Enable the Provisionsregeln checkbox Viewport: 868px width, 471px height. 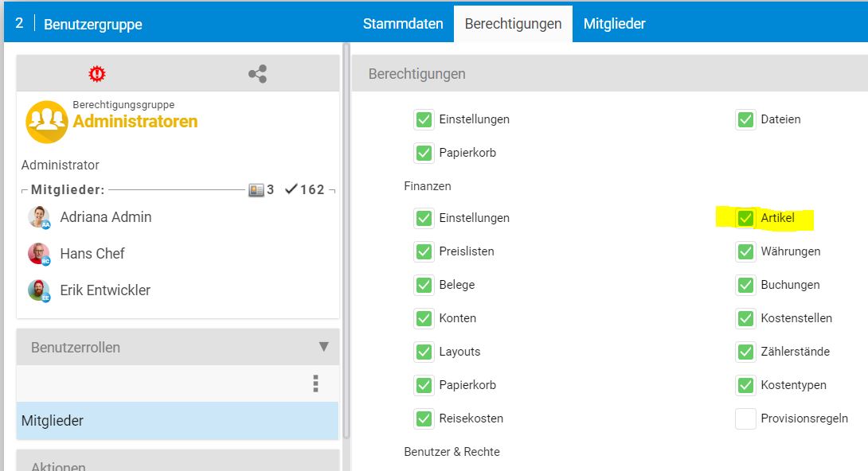click(x=745, y=418)
